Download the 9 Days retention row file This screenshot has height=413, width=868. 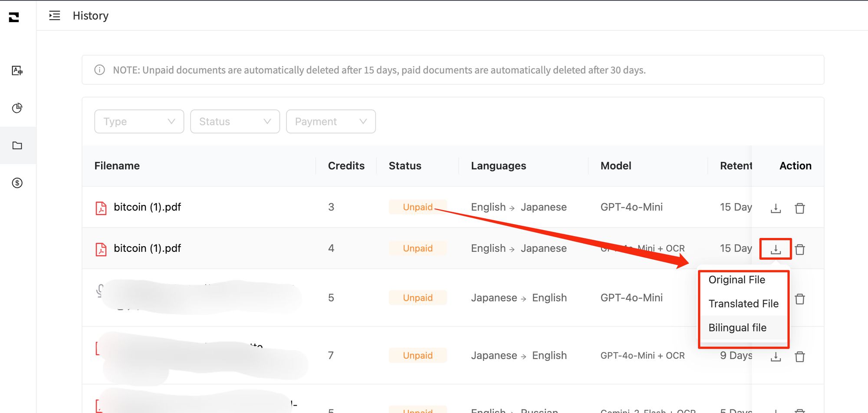click(776, 357)
